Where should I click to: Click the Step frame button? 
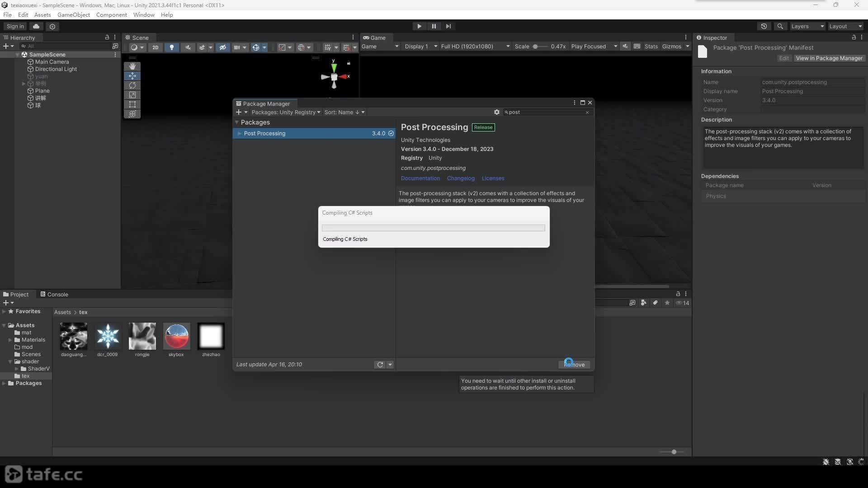coord(448,26)
